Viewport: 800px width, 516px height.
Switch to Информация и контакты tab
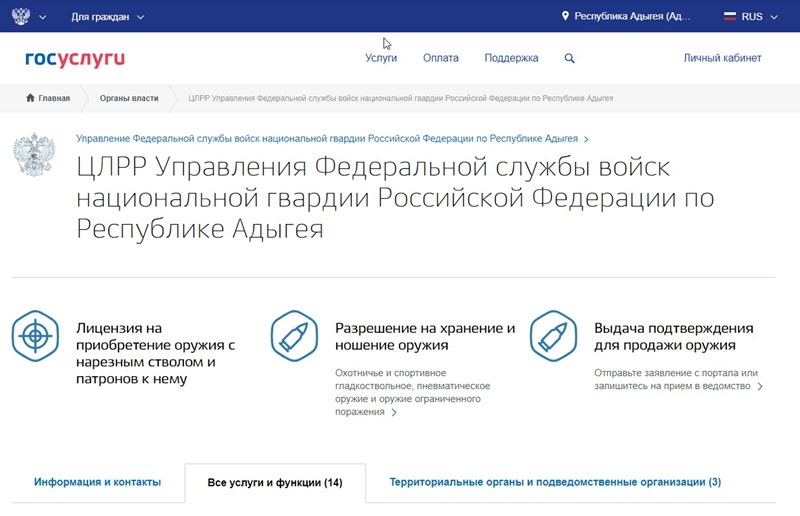pos(97,482)
